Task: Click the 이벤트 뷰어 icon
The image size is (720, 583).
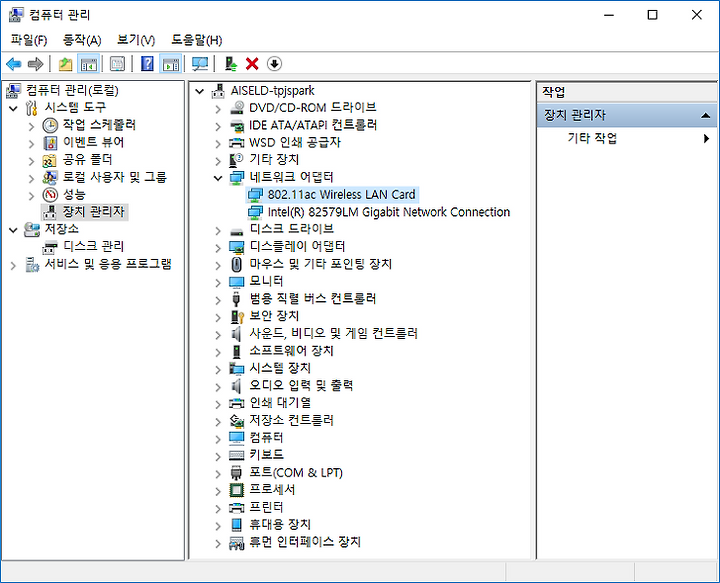Action: click(50, 143)
